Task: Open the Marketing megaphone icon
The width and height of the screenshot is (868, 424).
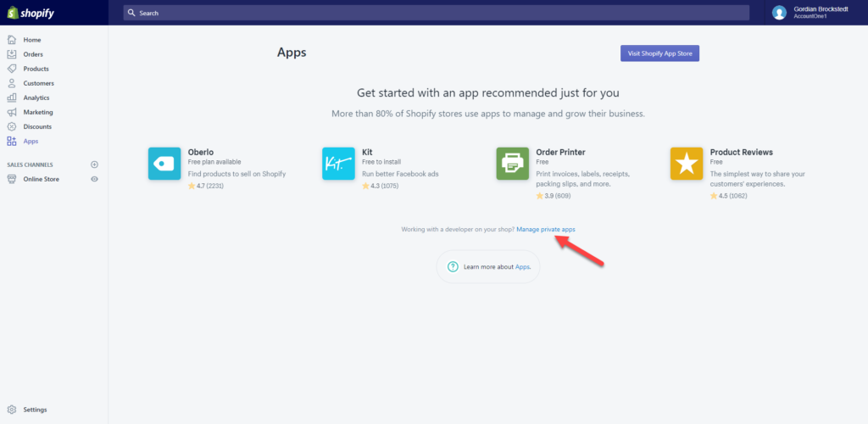Action: click(12, 112)
